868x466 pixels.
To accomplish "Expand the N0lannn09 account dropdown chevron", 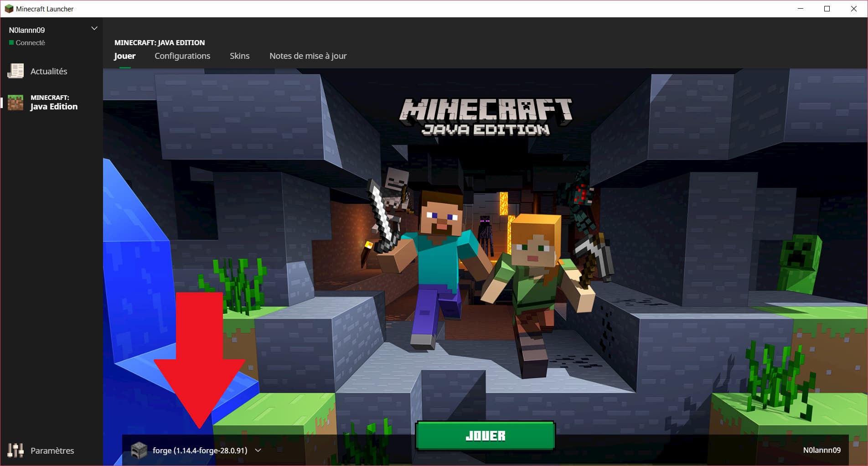I will [94, 28].
